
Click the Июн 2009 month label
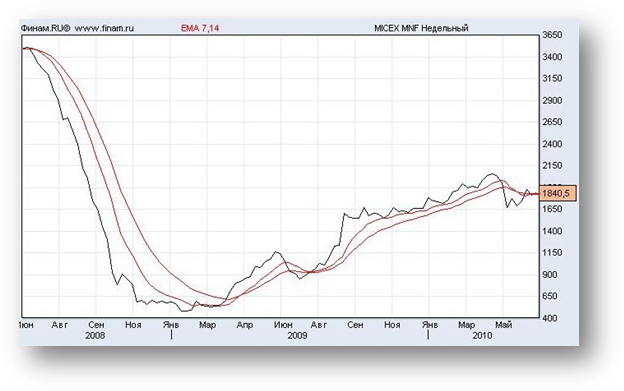(x=283, y=325)
